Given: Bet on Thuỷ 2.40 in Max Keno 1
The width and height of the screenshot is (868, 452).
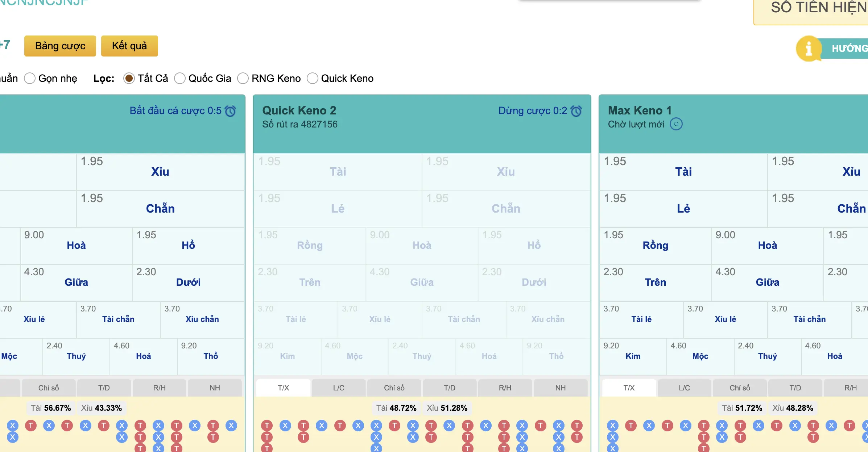Looking at the screenshot, I should (768, 357).
